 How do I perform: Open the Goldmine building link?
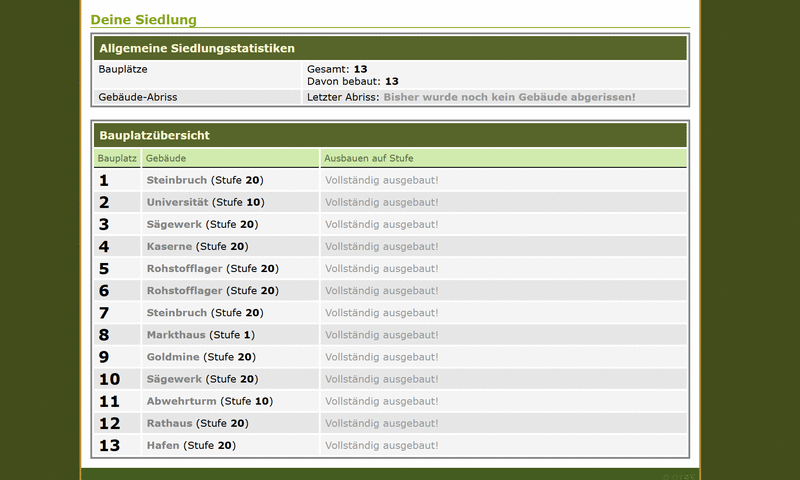click(x=173, y=357)
